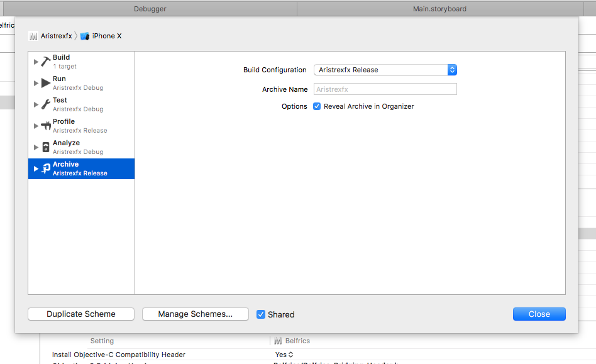Click the Duplicate Scheme button

tap(81, 314)
